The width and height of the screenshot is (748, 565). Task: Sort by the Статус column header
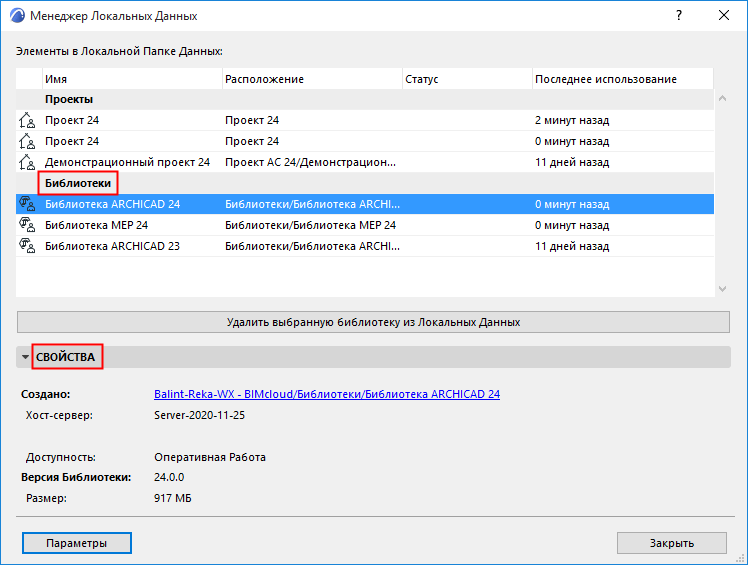pos(468,79)
